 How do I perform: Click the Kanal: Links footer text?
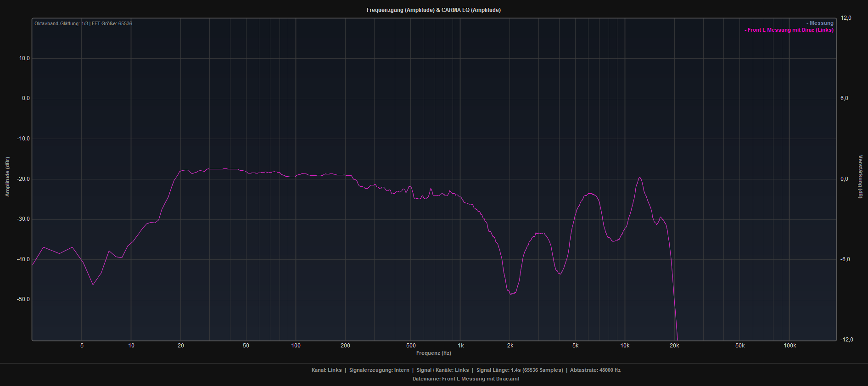[326, 370]
